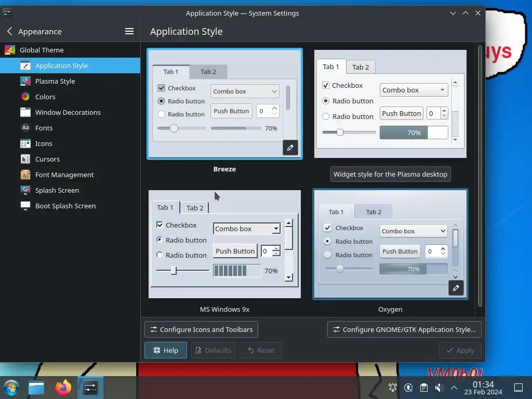Click the System Settings taskbar icon
Image resolution: width=532 pixels, height=399 pixels.
90,388
